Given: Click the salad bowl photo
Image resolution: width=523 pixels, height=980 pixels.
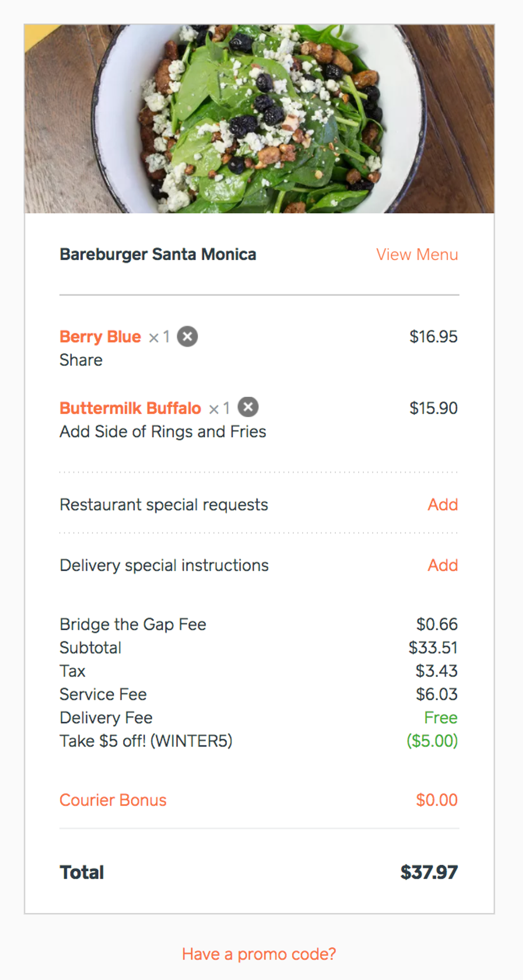Looking at the screenshot, I should (x=259, y=118).
